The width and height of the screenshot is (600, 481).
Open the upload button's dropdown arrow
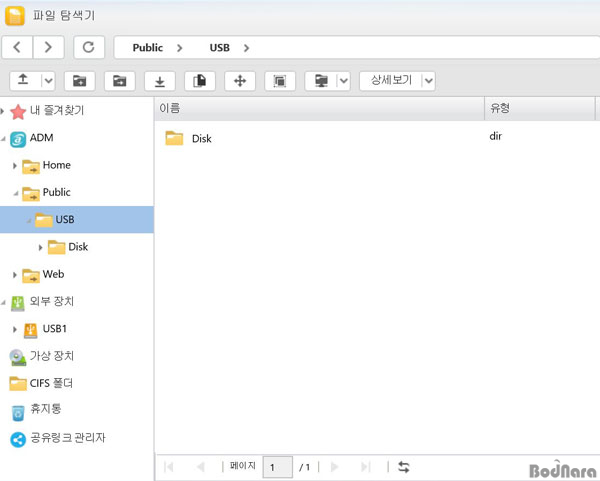(x=48, y=81)
